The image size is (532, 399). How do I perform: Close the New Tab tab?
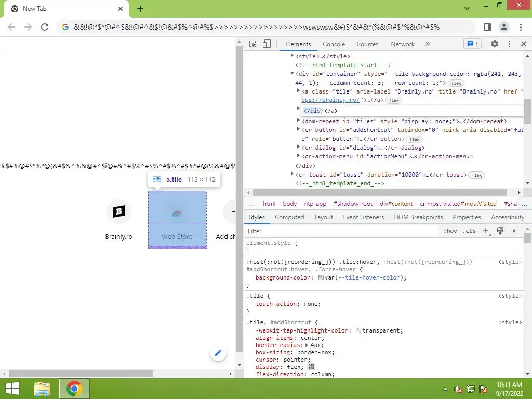point(121,9)
